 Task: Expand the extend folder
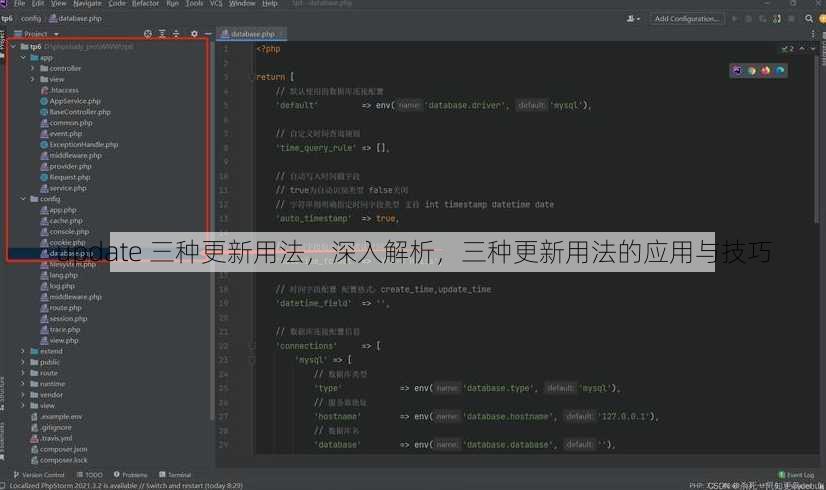coord(23,351)
